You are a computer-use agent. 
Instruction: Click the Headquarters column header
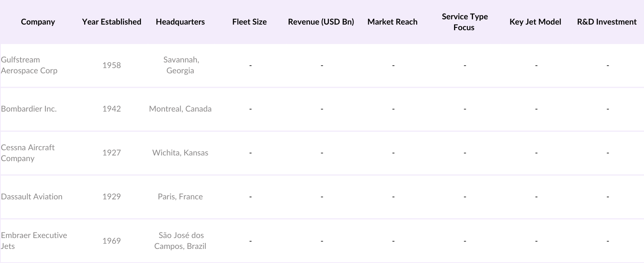point(180,22)
